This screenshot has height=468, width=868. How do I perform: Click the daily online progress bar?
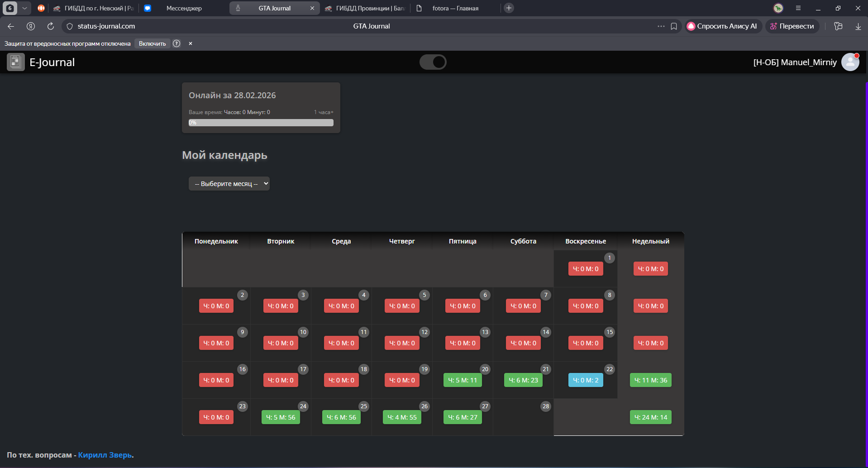point(261,123)
